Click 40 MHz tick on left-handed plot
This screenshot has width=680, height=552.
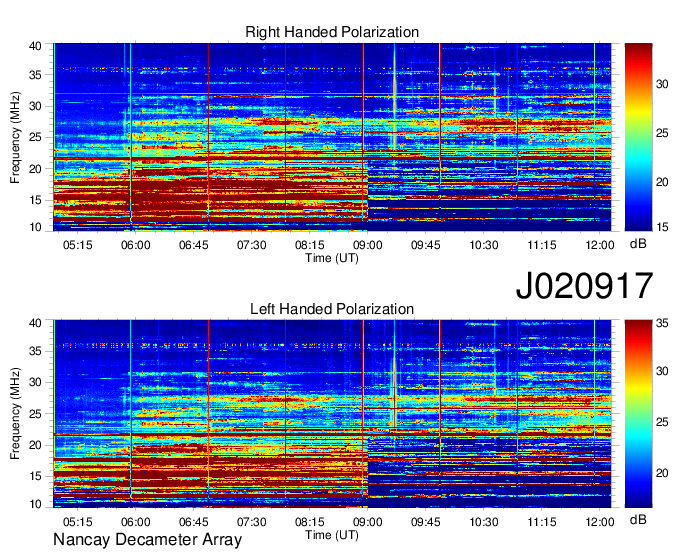coord(35,323)
